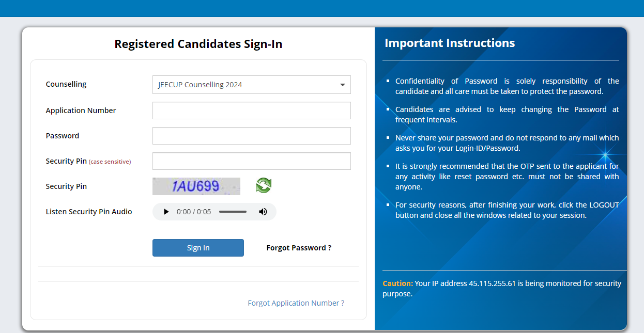This screenshot has height=333, width=644.
Task: Refresh the security pin captcha image
Action: [264, 185]
